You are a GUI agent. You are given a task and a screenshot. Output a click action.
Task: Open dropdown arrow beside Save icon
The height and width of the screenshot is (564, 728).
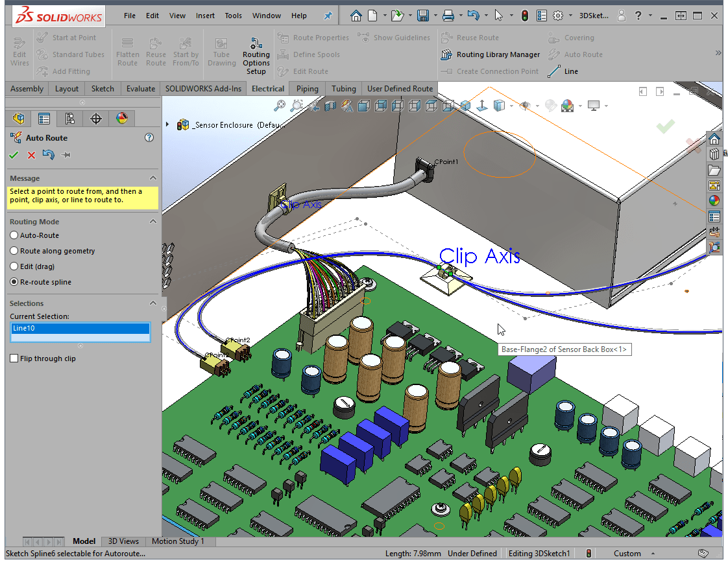pos(435,16)
